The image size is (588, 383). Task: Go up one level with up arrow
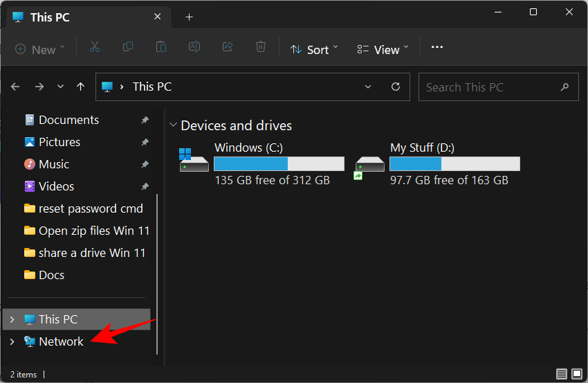81,87
